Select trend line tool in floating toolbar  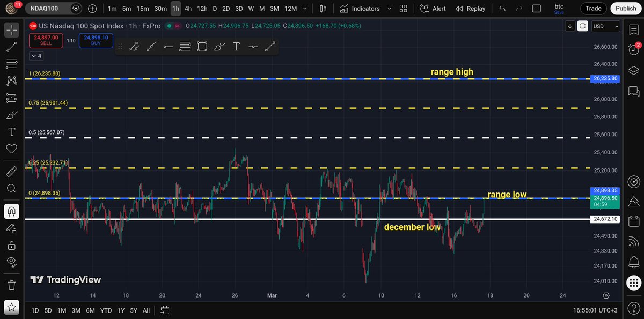[x=270, y=47]
